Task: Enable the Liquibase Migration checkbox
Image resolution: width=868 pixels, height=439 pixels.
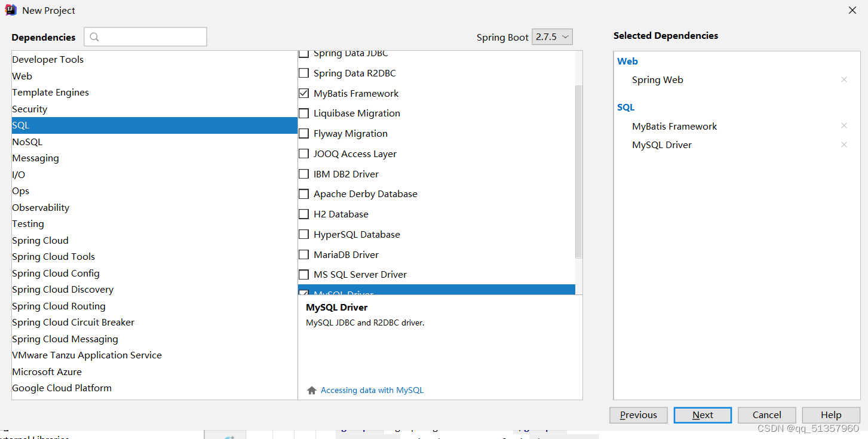Action: point(303,113)
